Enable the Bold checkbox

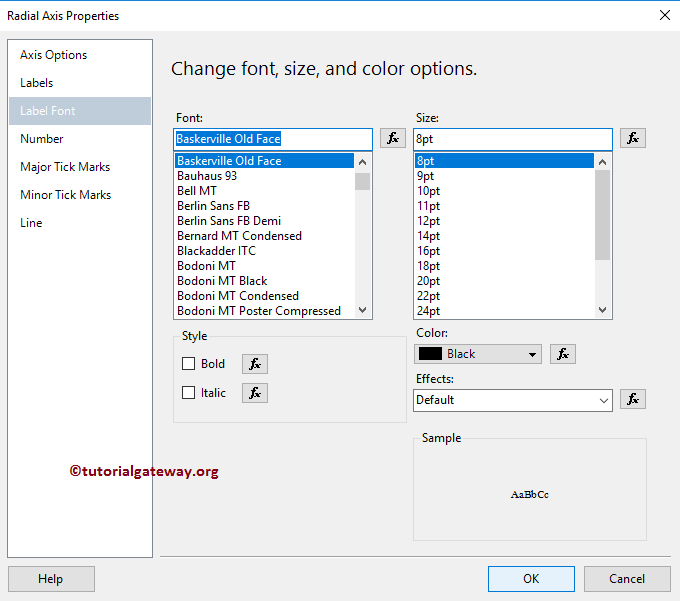(x=188, y=363)
